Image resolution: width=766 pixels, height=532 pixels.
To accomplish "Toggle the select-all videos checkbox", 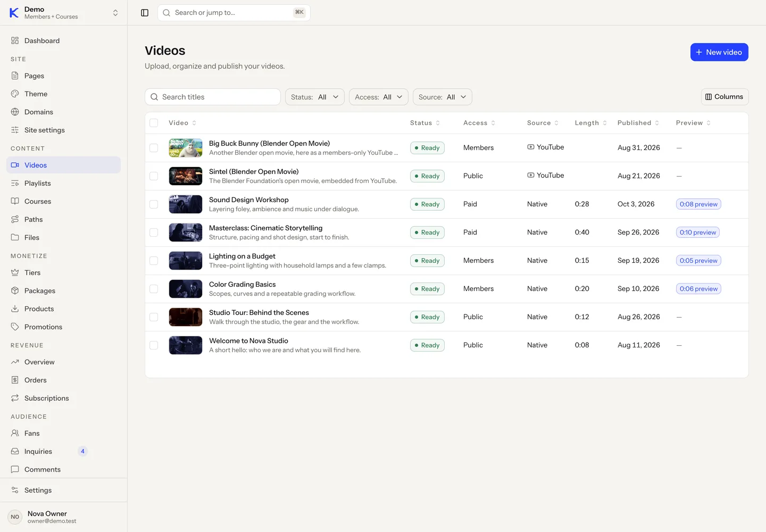I will click(154, 123).
